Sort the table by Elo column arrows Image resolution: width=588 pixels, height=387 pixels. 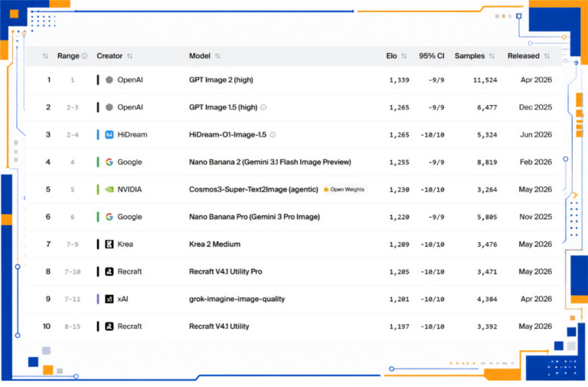[404, 56]
